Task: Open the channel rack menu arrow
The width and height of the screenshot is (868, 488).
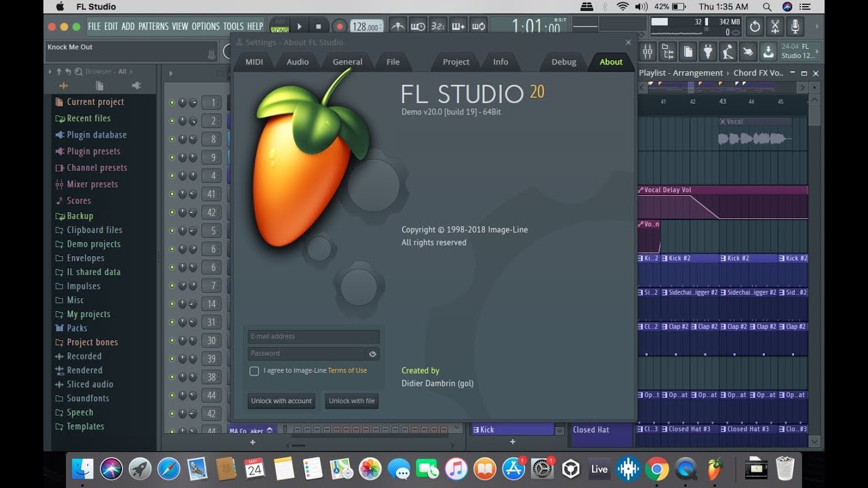Action: click(x=170, y=73)
